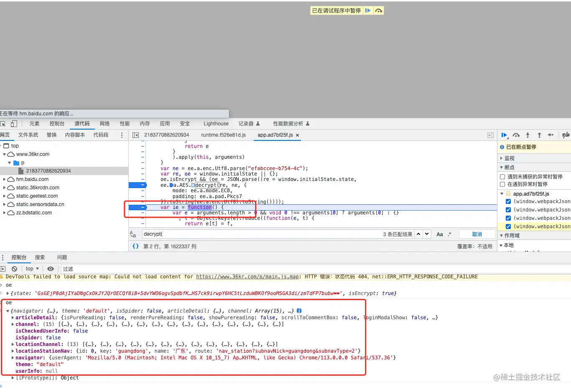
Task: Resume script execution in the paused overlay
Action: coord(368,10)
